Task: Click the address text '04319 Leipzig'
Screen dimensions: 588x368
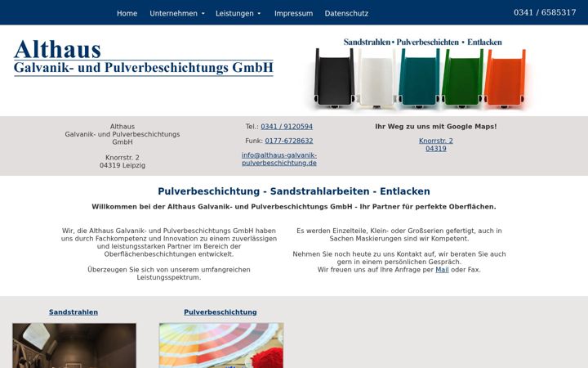Action: (x=122, y=165)
